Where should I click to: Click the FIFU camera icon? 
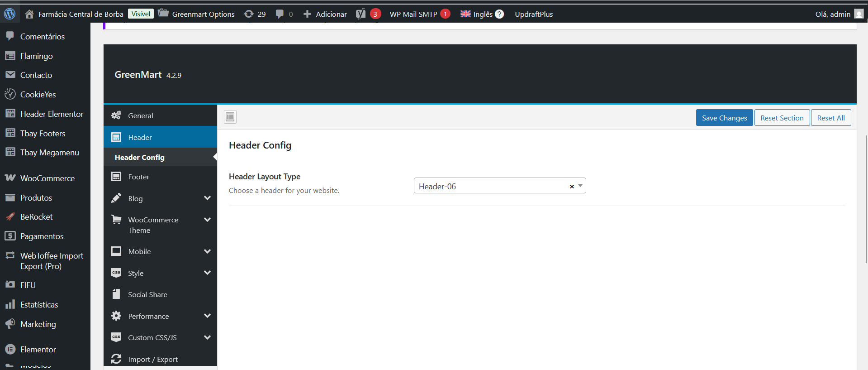[10, 284]
